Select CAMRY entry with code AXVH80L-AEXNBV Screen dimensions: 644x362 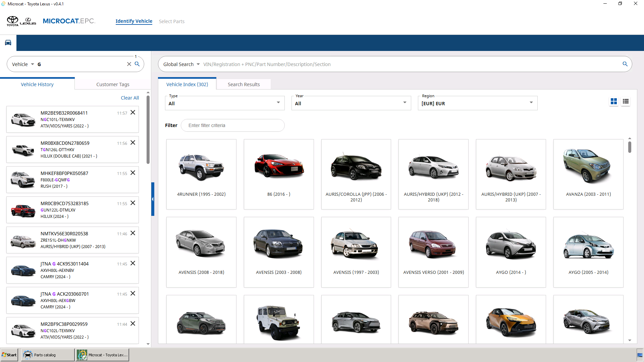pyautogui.click(x=72, y=270)
